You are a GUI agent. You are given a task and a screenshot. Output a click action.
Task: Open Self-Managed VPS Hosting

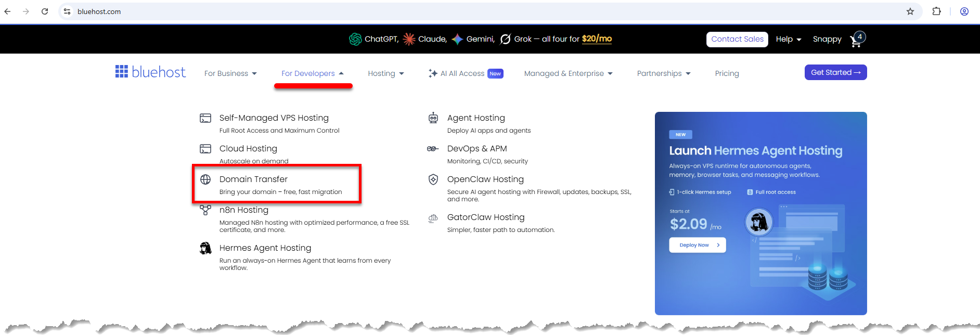274,118
